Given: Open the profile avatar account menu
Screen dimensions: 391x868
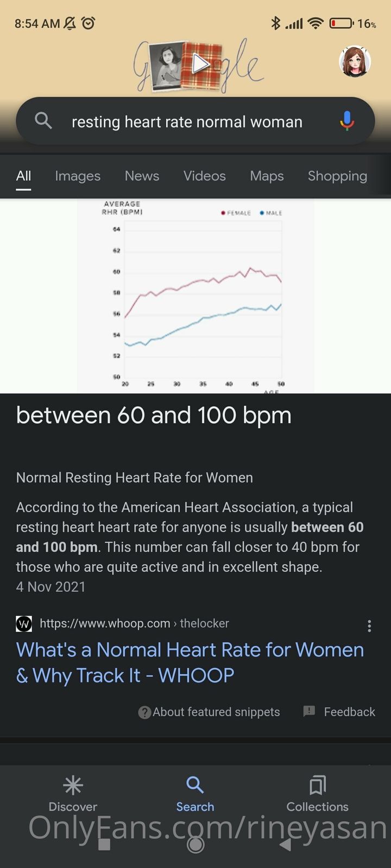Looking at the screenshot, I should click(x=355, y=61).
